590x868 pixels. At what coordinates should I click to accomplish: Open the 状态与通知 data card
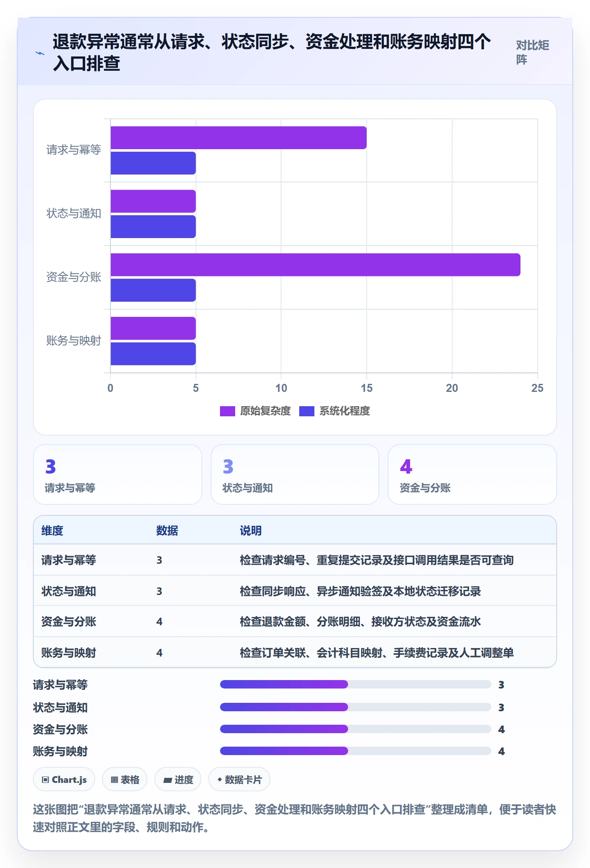[295, 474]
